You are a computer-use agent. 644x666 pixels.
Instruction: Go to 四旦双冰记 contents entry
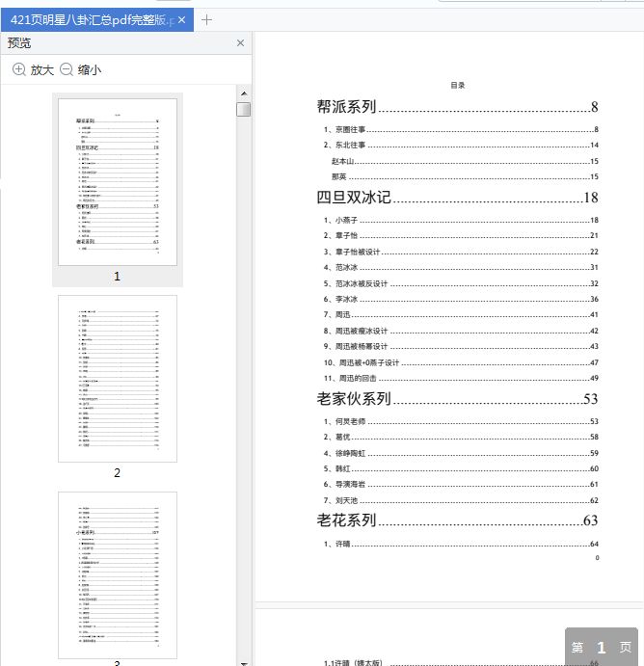(x=354, y=198)
